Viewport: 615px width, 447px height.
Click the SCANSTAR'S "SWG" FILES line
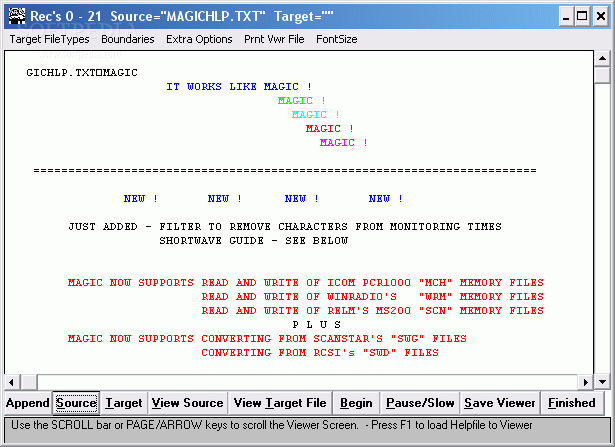267,339
